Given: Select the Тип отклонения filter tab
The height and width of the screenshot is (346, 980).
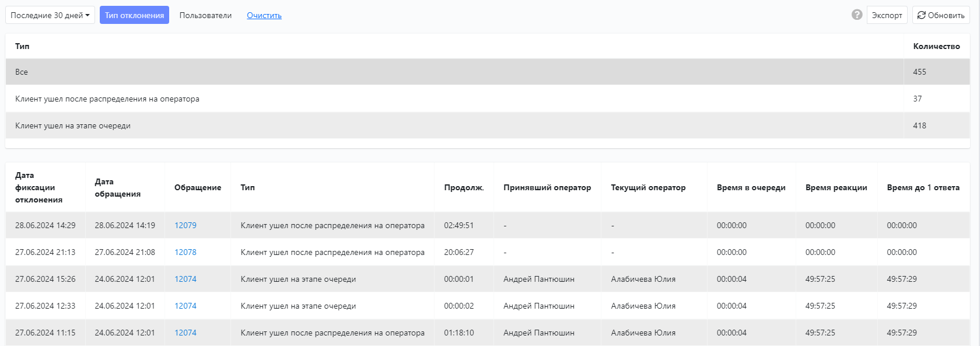Looking at the screenshot, I should (x=134, y=15).
